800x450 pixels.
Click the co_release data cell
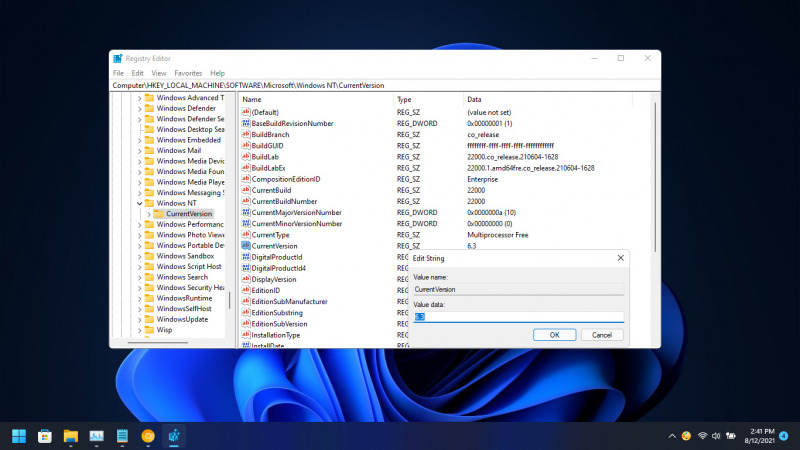483,134
